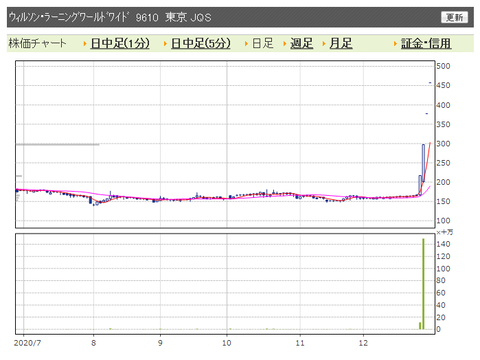Switch to the 週足 weekly chart
Image resolution: width=480 pixels, height=360 pixels.
click(x=301, y=43)
